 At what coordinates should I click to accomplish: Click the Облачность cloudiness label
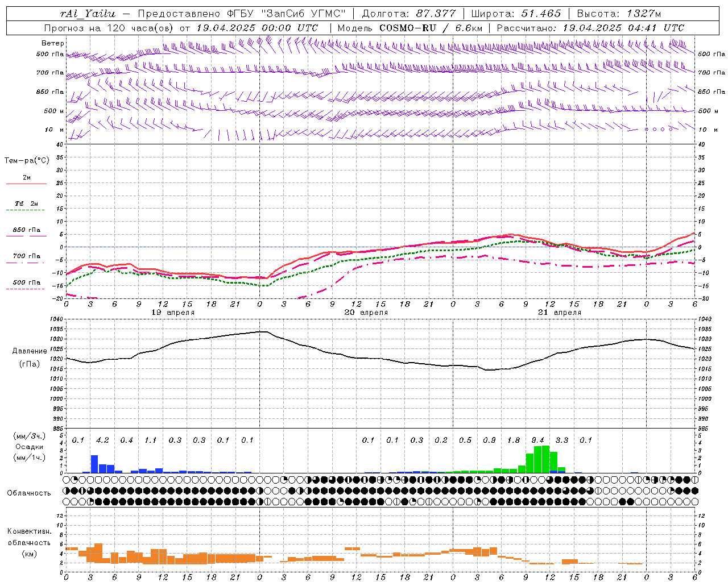click(29, 493)
